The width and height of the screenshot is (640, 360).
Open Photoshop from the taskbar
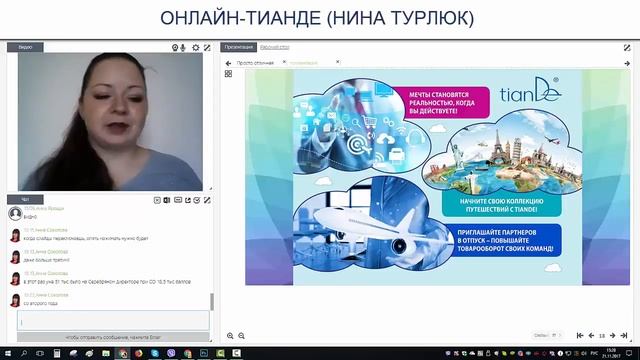pyautogui.click(x=204, y=353)
